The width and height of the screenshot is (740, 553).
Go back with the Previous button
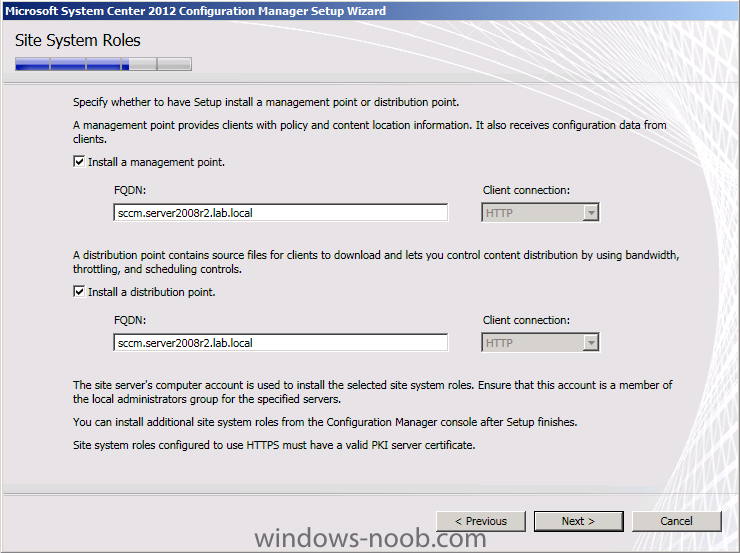click(481, 521)
